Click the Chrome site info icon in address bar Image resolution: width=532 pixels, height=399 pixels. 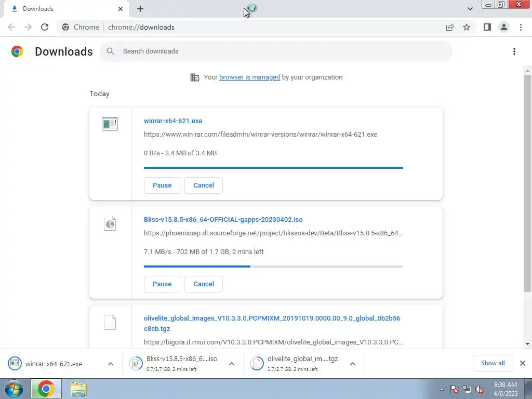pos(65,27)
